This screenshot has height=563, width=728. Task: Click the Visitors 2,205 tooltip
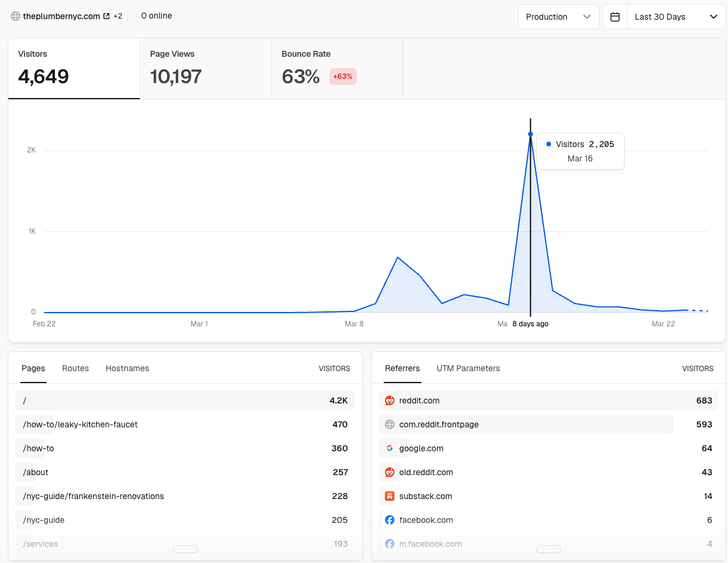(580, 151)
